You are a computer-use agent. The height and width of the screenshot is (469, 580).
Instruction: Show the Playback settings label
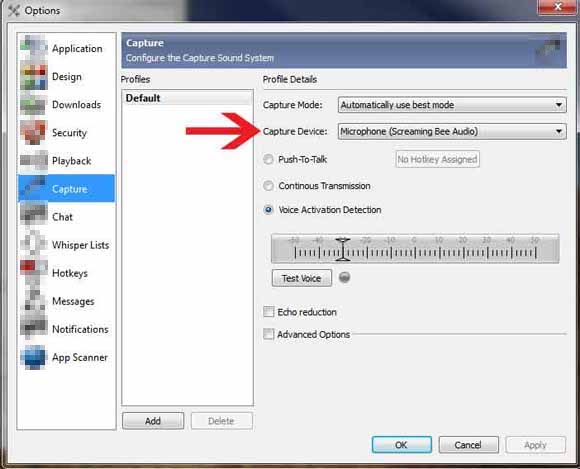71,161
